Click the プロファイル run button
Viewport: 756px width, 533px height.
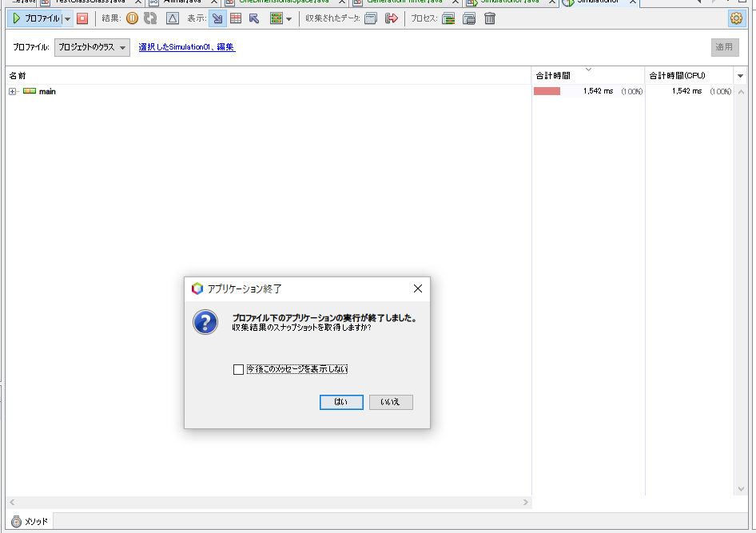click(x=35, y=19)
